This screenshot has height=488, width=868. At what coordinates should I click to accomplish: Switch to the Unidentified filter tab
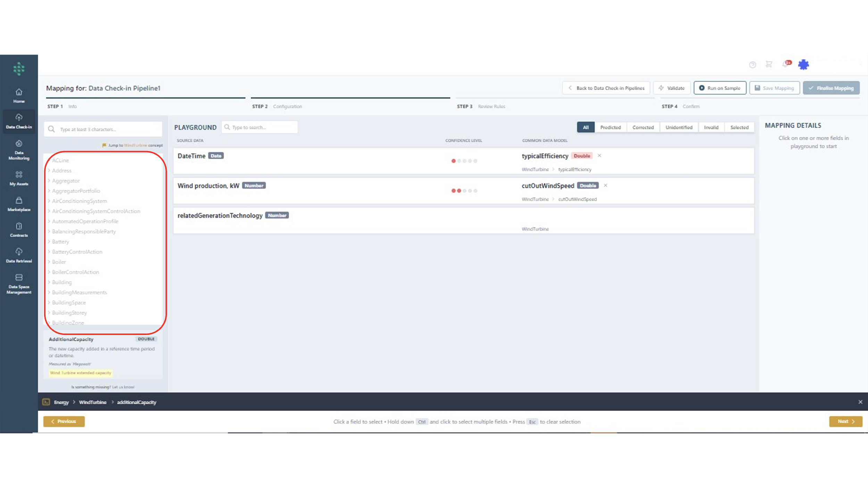tap(678, 127)
